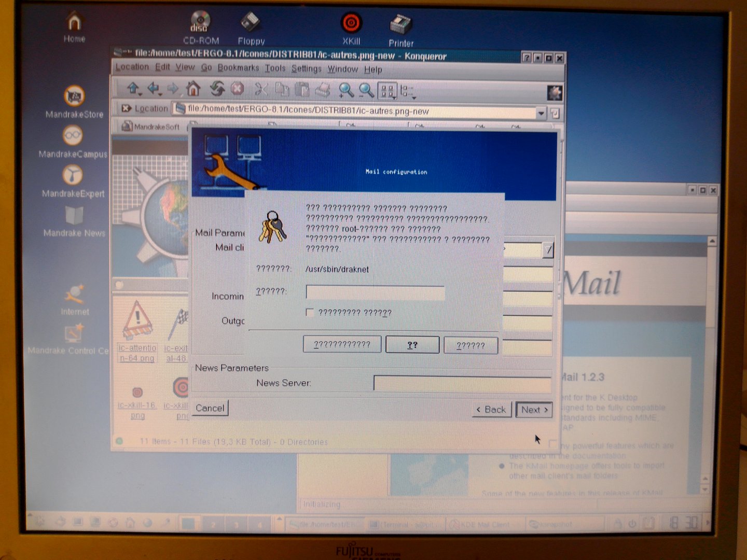Open the MandrakeExpert desktop icon

click(x=73, y=181)
